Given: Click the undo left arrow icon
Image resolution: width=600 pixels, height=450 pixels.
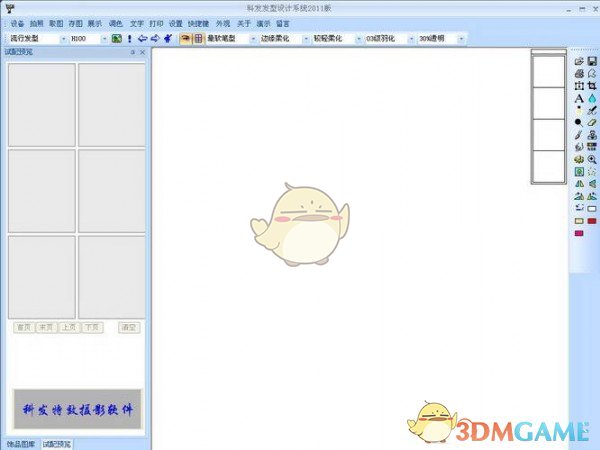Looking at the screenshot, I should (142, 38).
